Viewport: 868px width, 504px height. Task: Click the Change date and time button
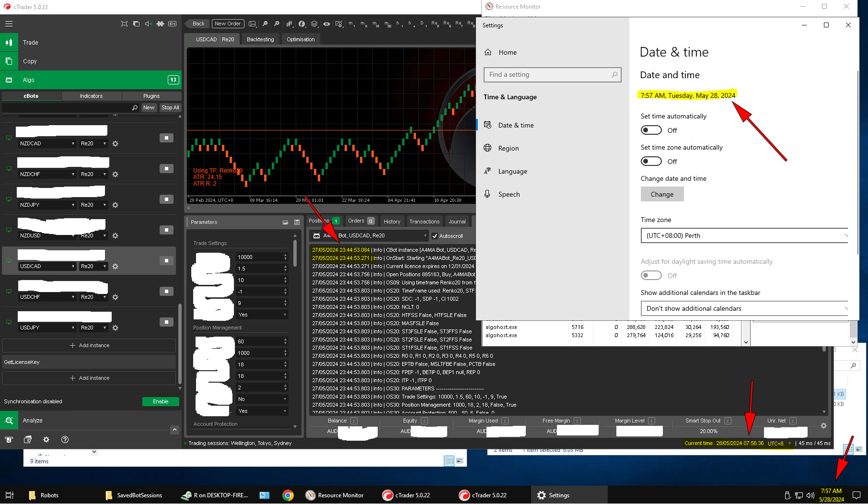[662, 194]
